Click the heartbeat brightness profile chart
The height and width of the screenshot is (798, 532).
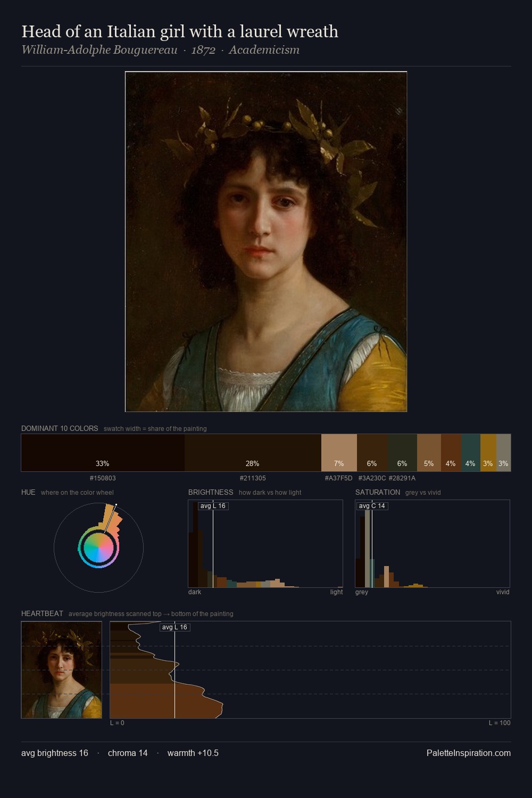(310, 670)
